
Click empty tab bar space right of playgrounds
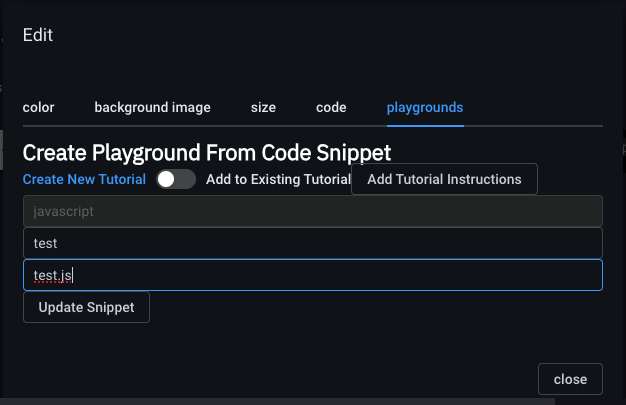pos(535,107)
